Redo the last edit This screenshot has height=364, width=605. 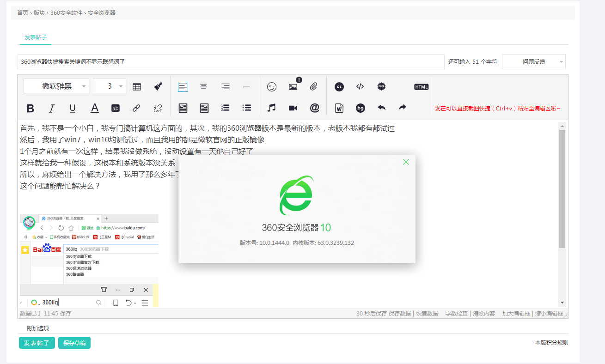pyautogui.click(x=403, y=108)
